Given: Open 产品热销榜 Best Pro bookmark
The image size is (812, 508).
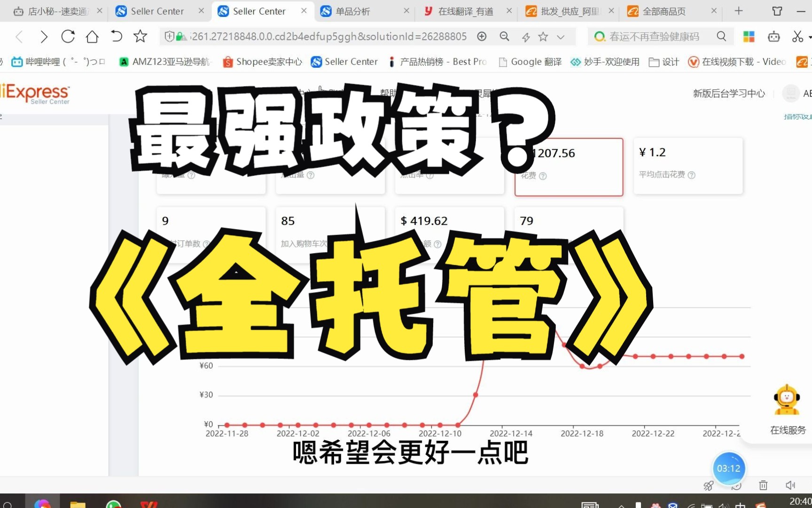Looking at the screenshot, I should (x=437, y=62).
